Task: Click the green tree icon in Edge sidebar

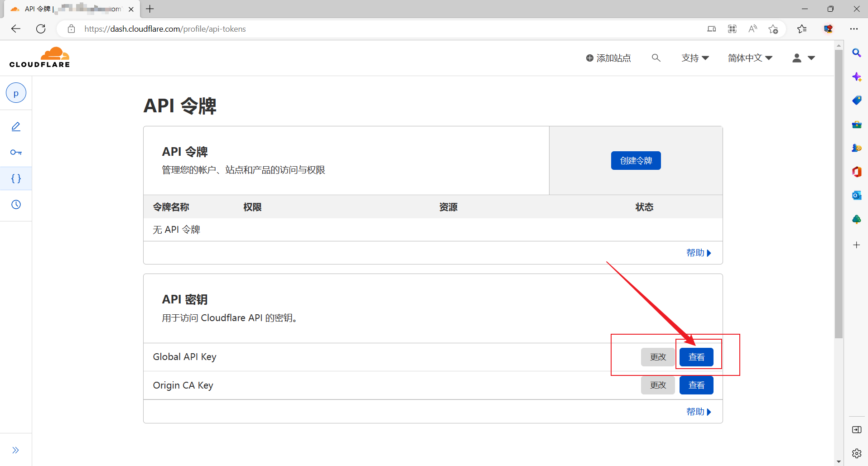Action: [856, 220]
